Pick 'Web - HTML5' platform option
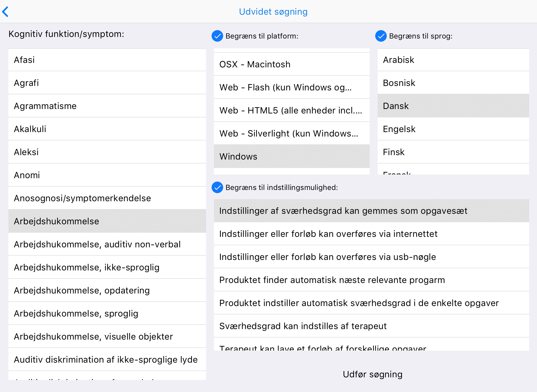Viewport: 537px width, 392px height. coord(292,111)
